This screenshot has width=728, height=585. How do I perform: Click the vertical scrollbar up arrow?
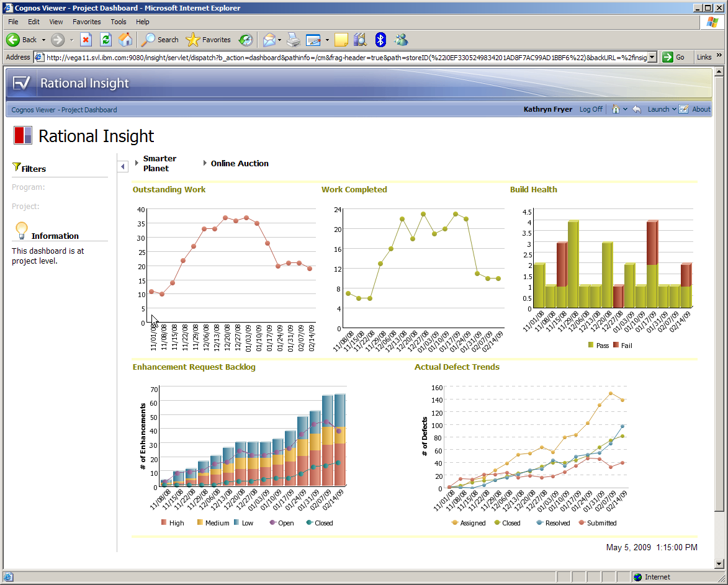pyautogui.click(x=719, y=71)
